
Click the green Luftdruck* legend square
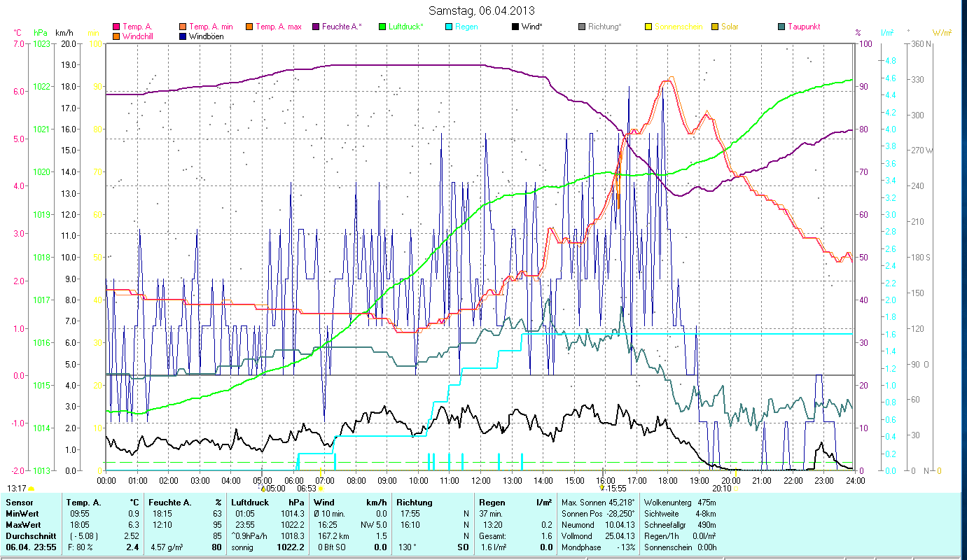382,27
